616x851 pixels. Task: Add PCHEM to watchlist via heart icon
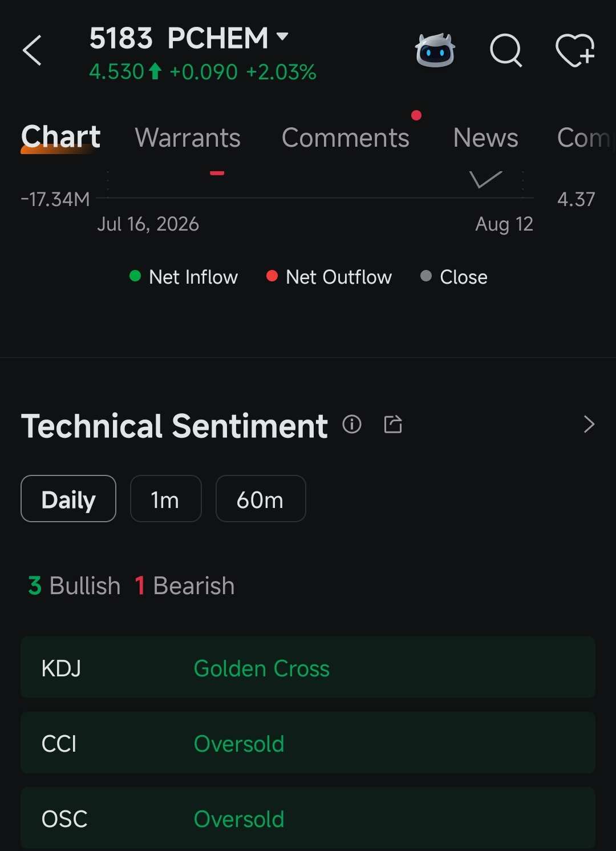(x=576, y=51)
